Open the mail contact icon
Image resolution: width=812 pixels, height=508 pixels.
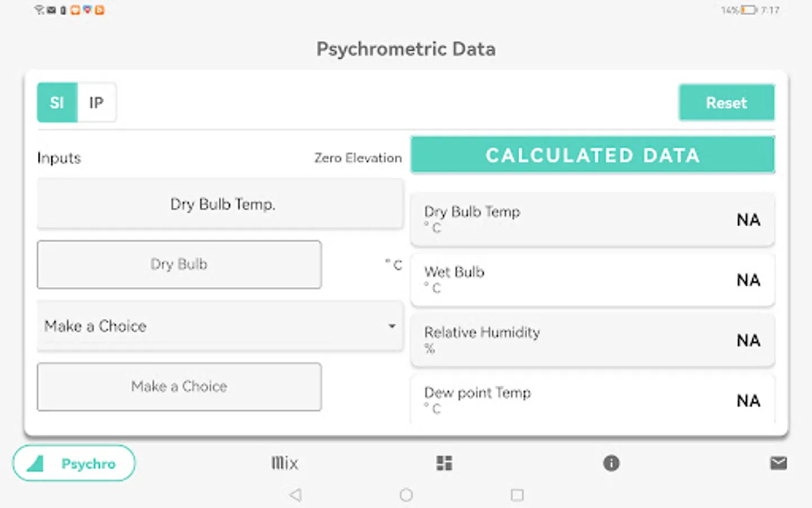point(778,463)
